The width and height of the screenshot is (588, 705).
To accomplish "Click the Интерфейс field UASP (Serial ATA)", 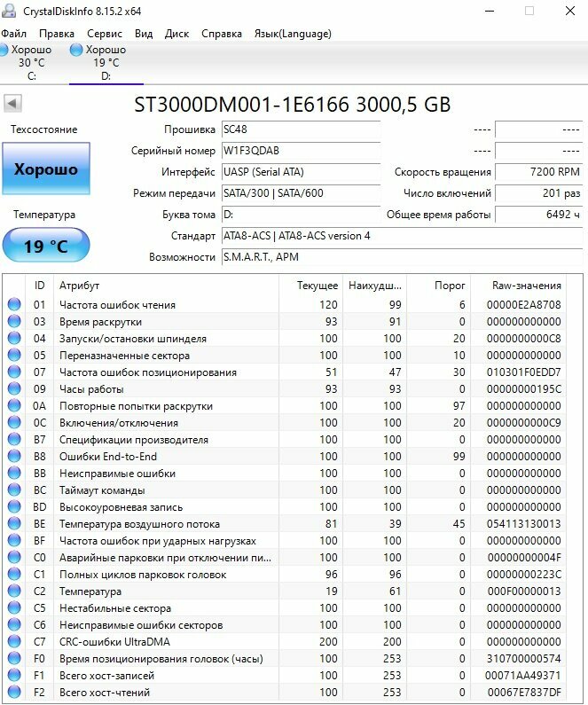I will click(302, 172).
